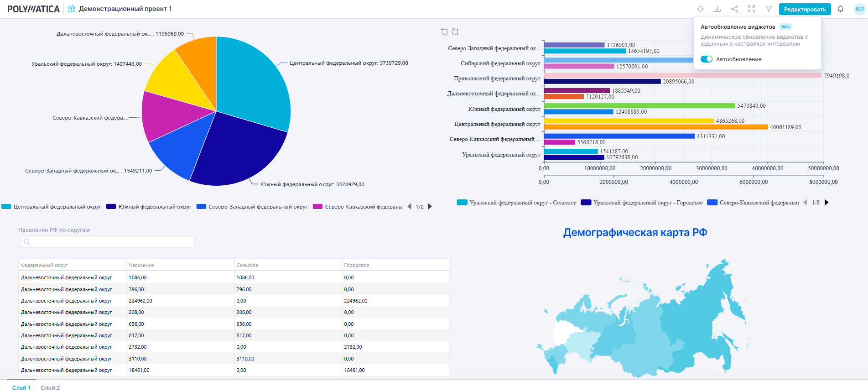868x392 pixels.
Task: Disable the Автообновление toggle
Action: coord(706,59)
